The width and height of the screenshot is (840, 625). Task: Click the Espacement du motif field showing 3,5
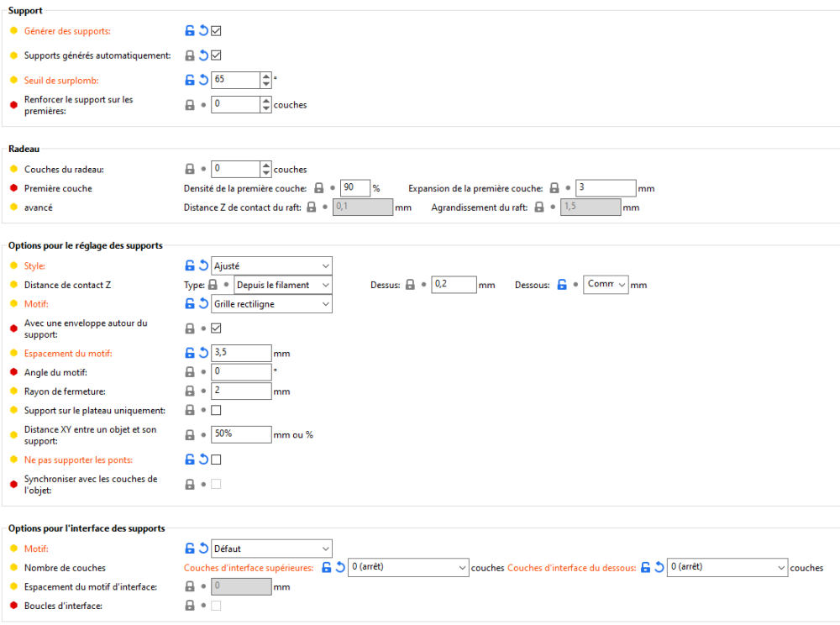point(241,353)
